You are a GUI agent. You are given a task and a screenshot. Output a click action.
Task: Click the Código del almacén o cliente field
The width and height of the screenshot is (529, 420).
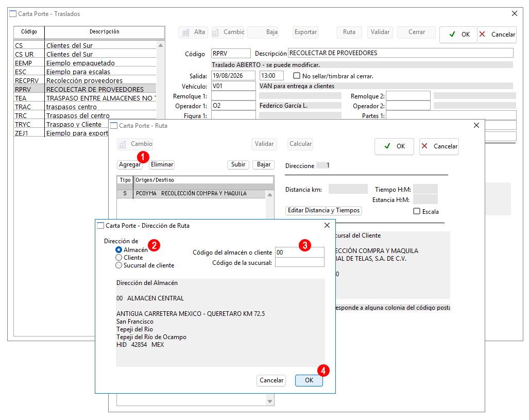pos(300,252)
